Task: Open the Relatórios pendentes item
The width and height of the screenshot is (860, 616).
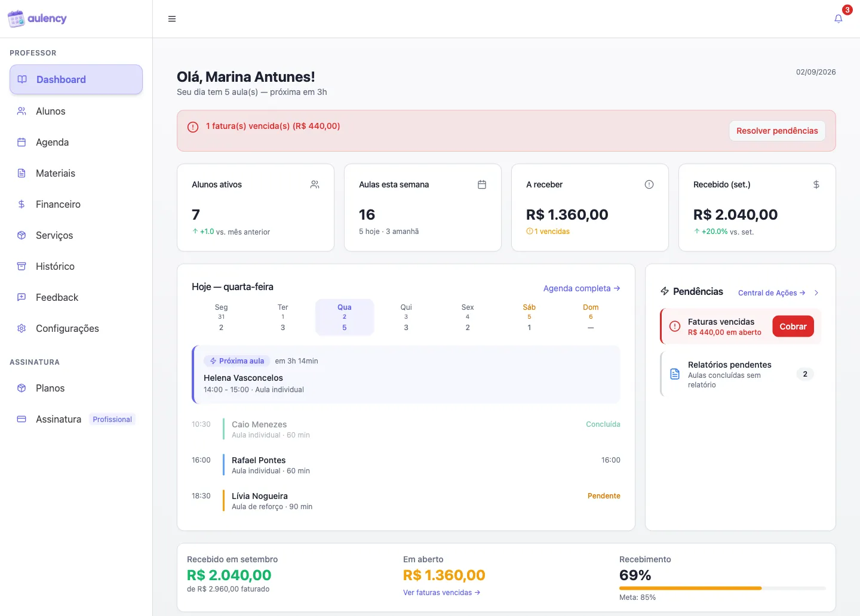Action: 741,374
